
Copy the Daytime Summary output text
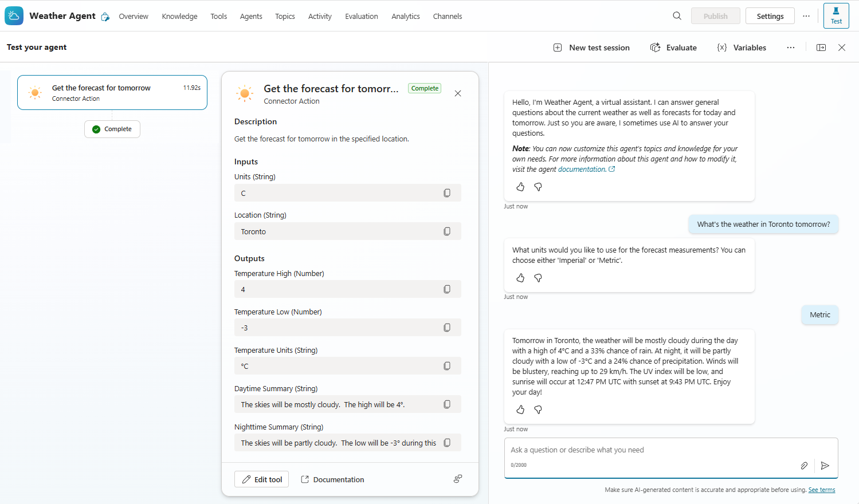click(447, 404)
